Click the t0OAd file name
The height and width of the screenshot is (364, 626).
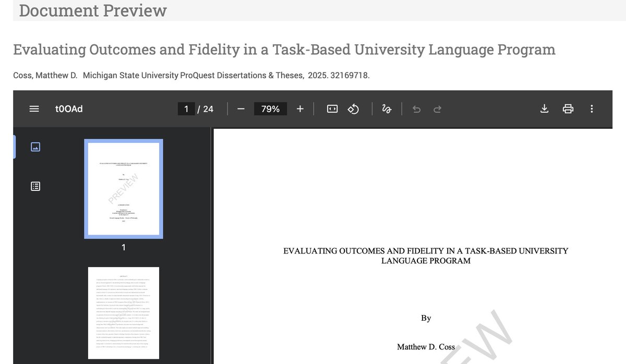click(69, 109)
